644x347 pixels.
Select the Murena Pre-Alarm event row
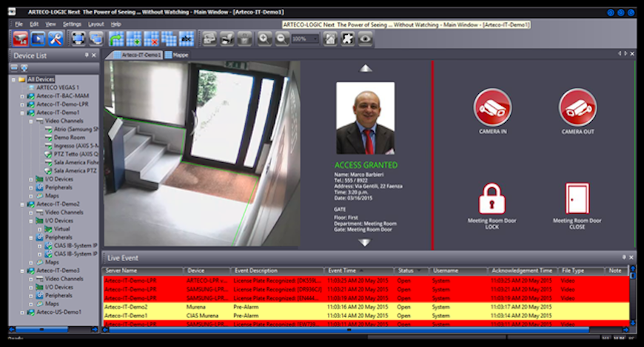click(366, 307)
